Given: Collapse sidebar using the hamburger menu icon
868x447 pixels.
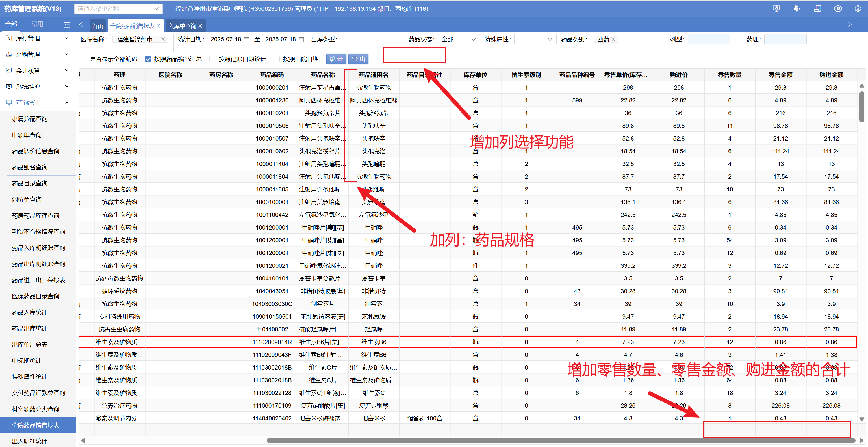Looking at the screenshot, I should click(67, 25).
